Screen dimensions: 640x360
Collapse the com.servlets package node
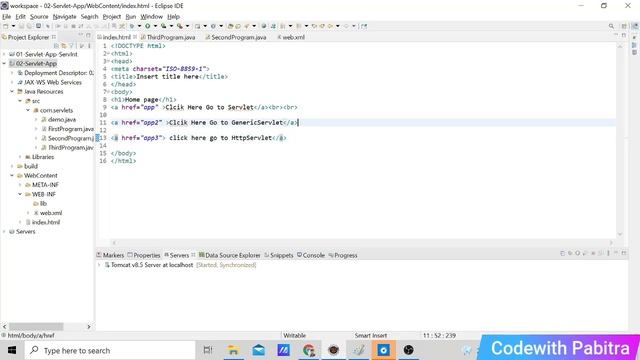pos(28,111)
